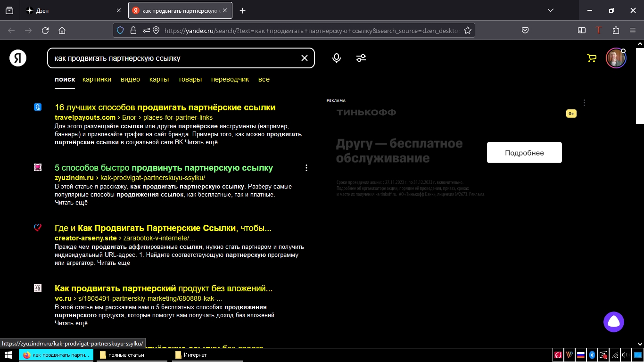Clear the search query with X
644x362 pixels.
(305, 58)
